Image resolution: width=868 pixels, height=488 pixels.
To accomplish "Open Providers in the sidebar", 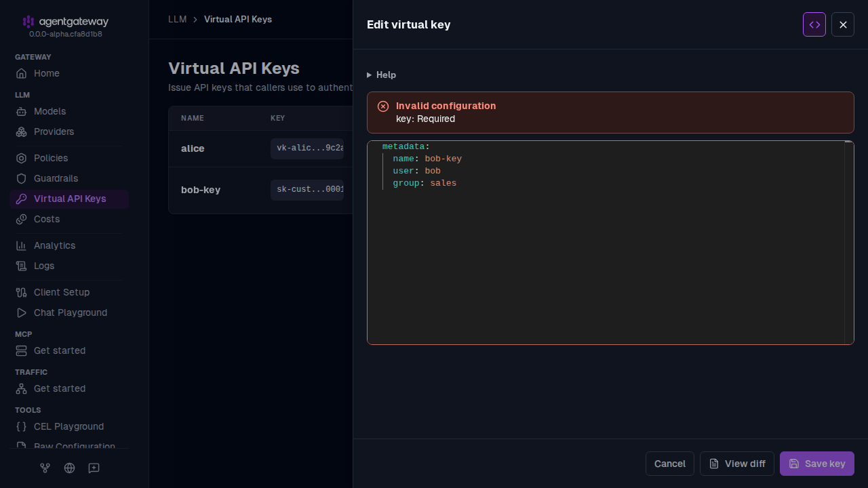I will [69, 131].
